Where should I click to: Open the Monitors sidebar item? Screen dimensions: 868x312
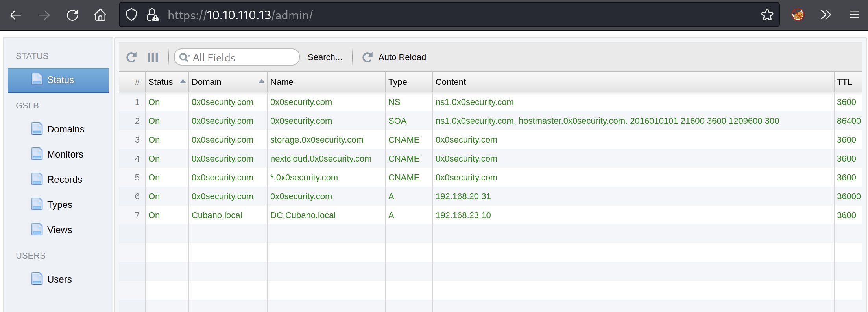(65, 154)
